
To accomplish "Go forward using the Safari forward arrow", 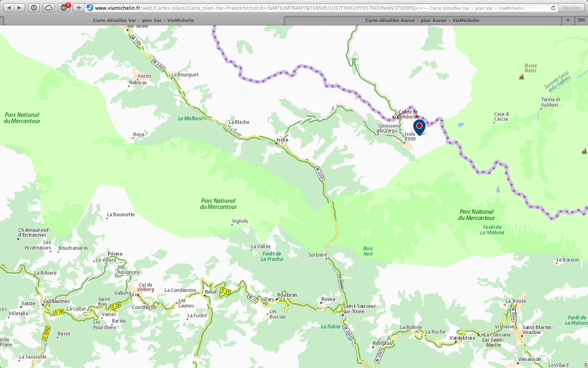I will [x=19, y=8].
